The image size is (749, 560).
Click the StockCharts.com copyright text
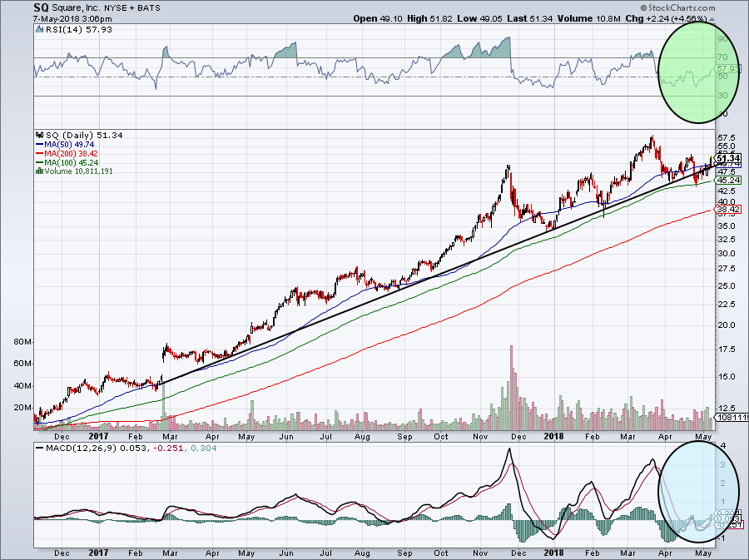[x=677, y=7]
